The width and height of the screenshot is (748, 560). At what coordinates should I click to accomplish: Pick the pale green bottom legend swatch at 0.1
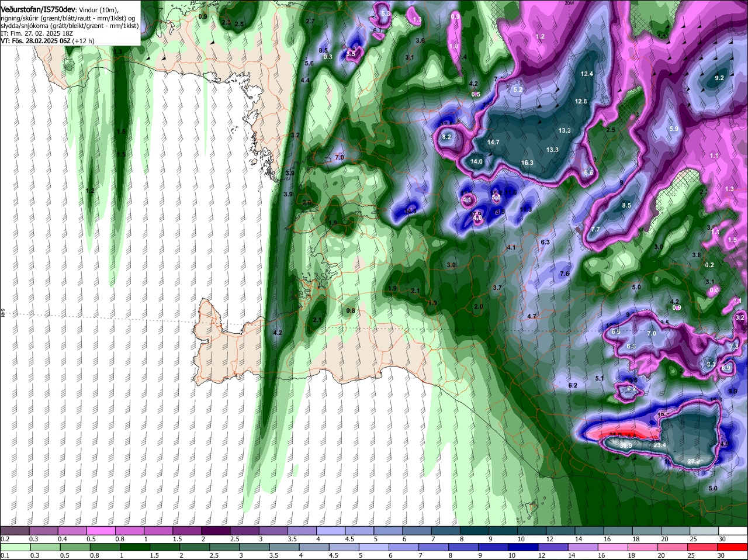coord(15,547)
